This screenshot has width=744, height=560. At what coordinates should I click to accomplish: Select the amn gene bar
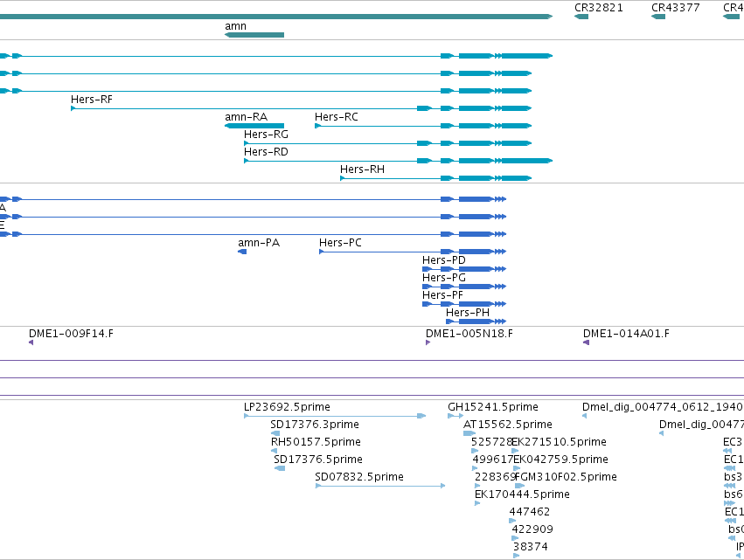(x=254, y=35)
